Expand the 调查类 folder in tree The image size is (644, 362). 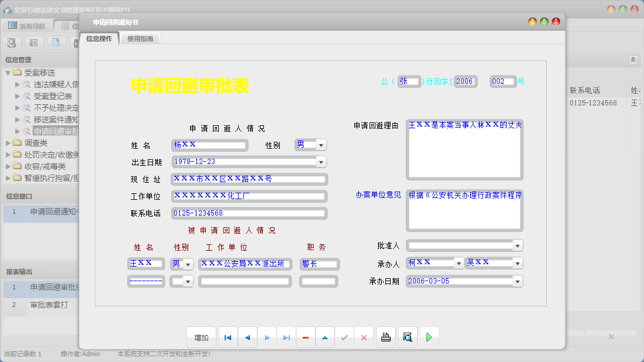pyautogui.click(x=8, y=143)
